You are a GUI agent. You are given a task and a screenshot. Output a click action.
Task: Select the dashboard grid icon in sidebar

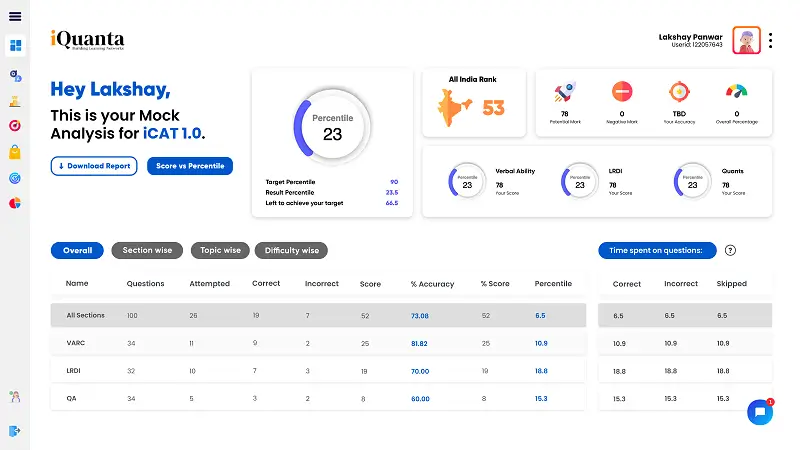point(15,45)
